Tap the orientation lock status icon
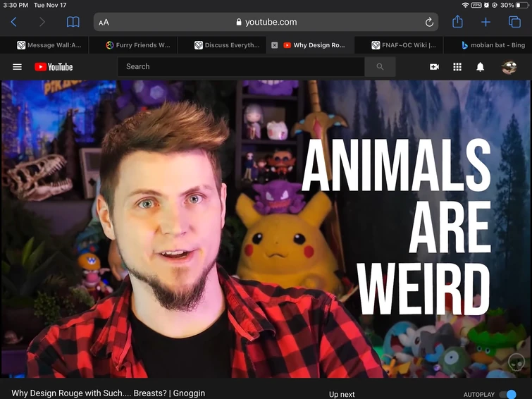The image size is (532, 399). [495, 5]
